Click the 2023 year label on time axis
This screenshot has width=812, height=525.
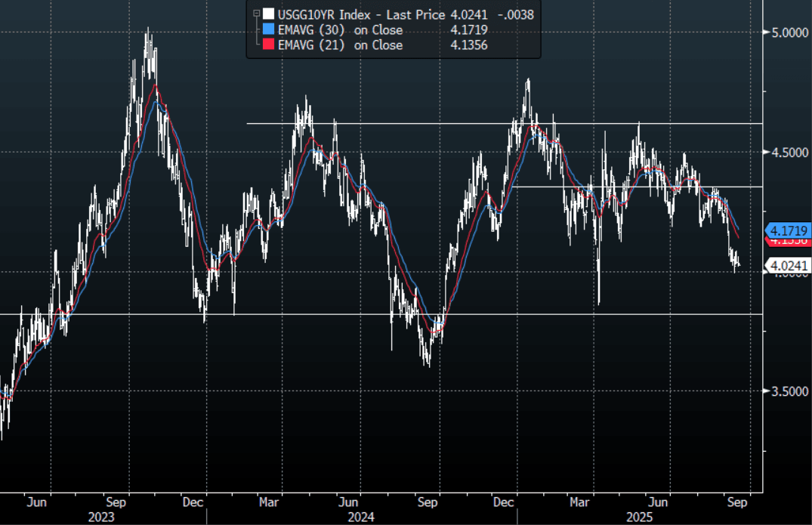pyautogui.click(x=101, y=517)
